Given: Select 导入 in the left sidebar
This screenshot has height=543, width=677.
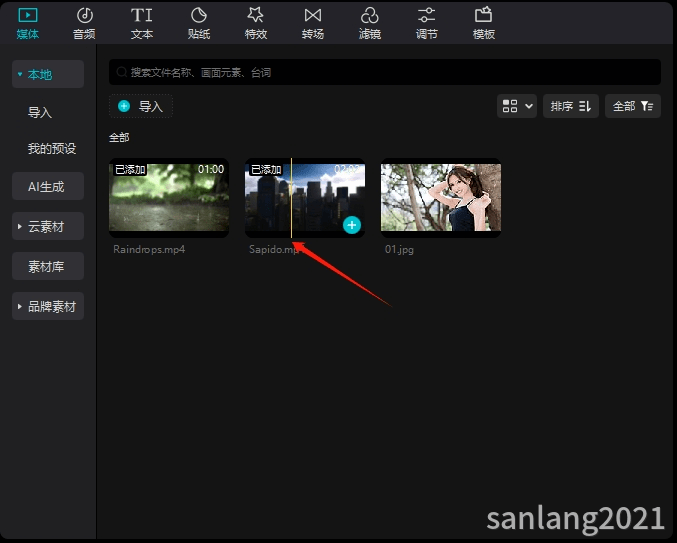Looking at the screenshot, I should pyautogui.click(x=40, y=113).
